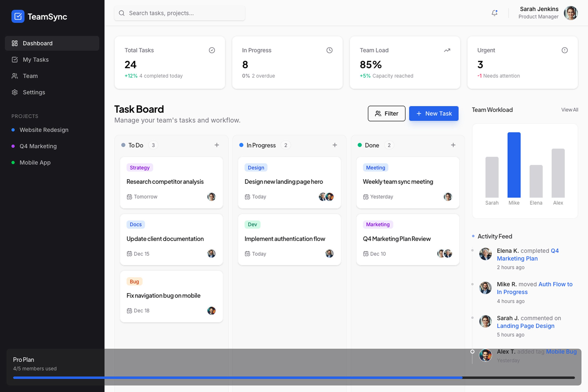The width and height of the screenshot is (588, 392).
Task: Open the Team section
Action: coord(30,76)
